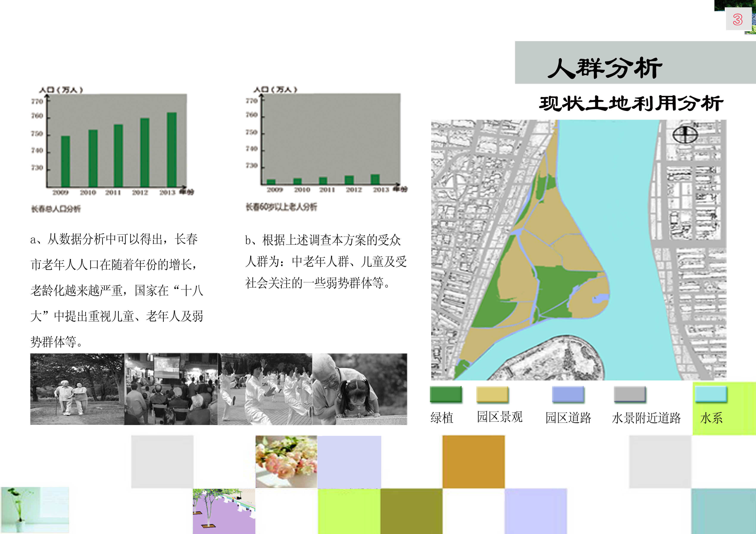Click the blue 园区道路 legend swatch
This screenshot has width=756, height=534.
(x=568, y=394)
